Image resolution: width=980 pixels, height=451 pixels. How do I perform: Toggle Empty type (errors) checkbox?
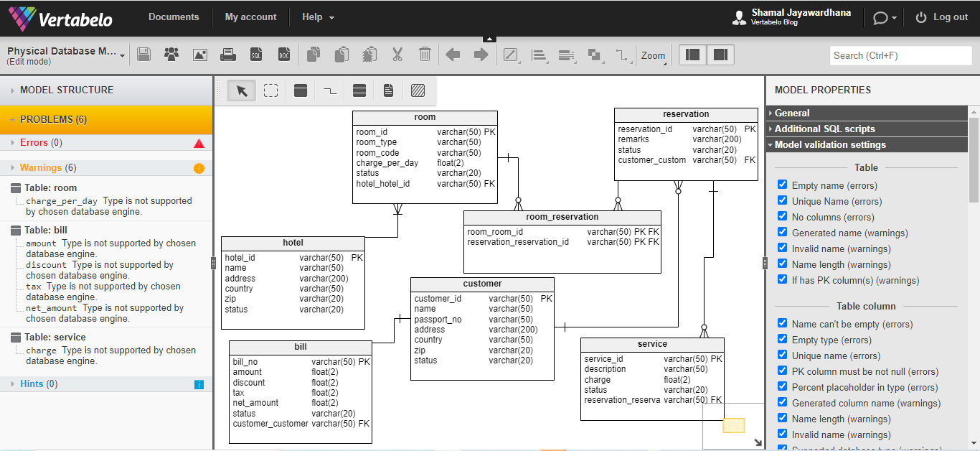click(x=783, y=340)
